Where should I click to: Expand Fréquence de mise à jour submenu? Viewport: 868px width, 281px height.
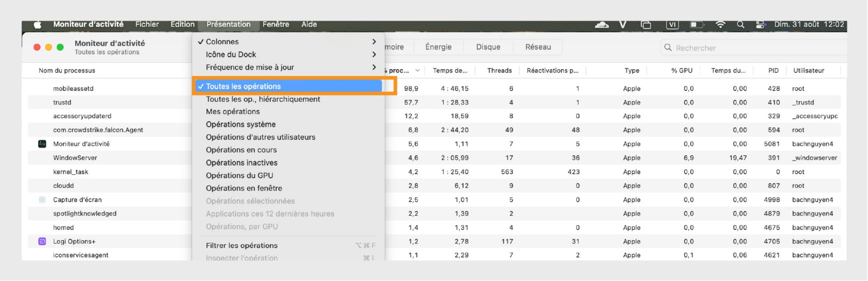(288, 67)
